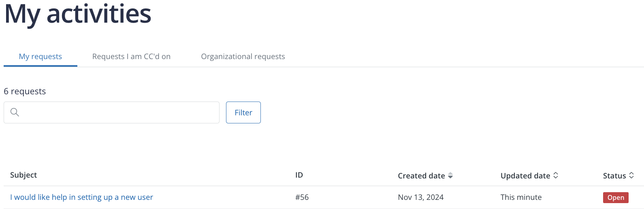Screen dimensions: 644x212
Task: Click the magnifying glass search icon
Action: point(15,112)
